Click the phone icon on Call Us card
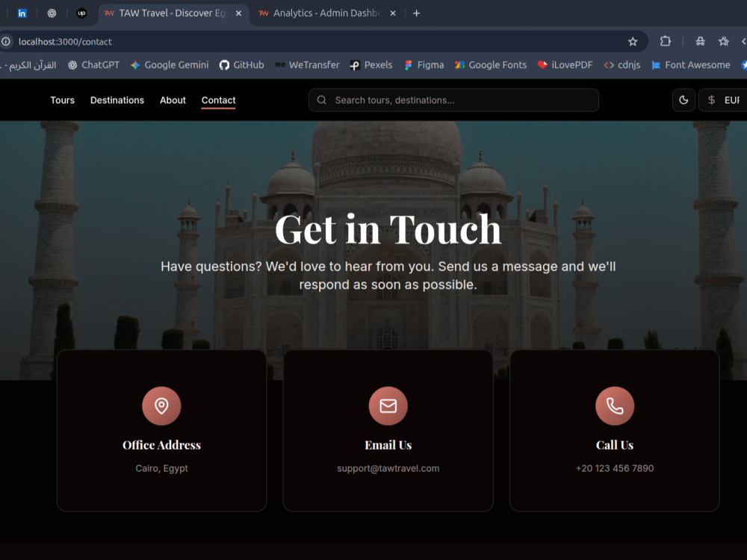The width and height of the screenshot is (747, 560). coord(615,405)
